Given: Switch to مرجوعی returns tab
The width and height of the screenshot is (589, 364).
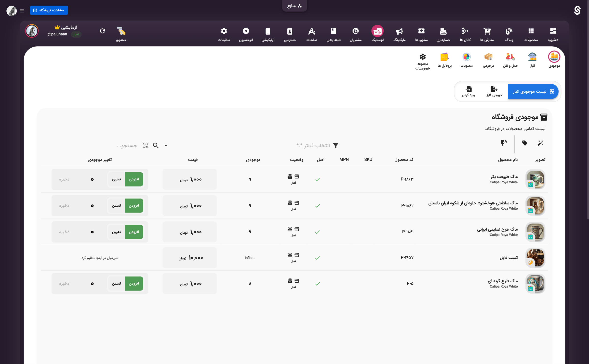Looking at the screenshot, I should (488, 60).
